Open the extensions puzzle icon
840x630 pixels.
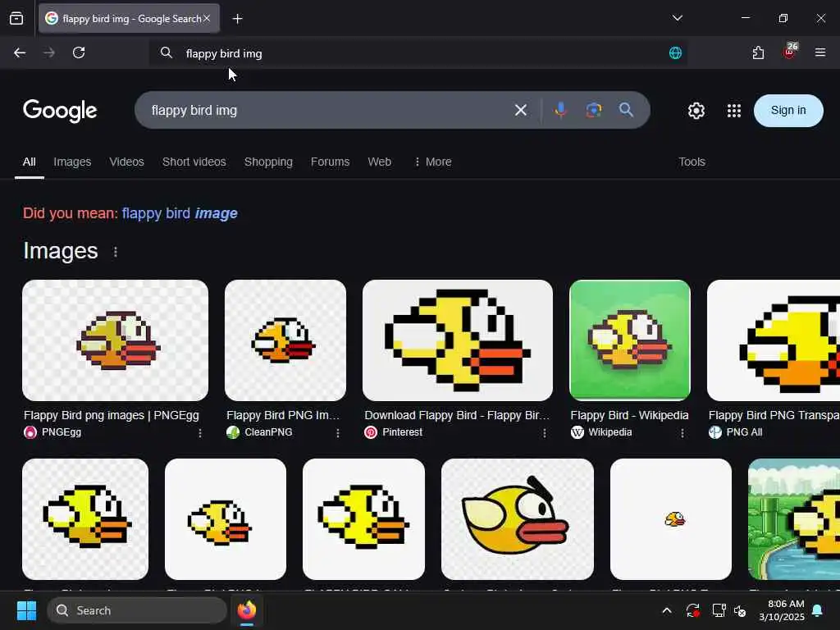758,52
